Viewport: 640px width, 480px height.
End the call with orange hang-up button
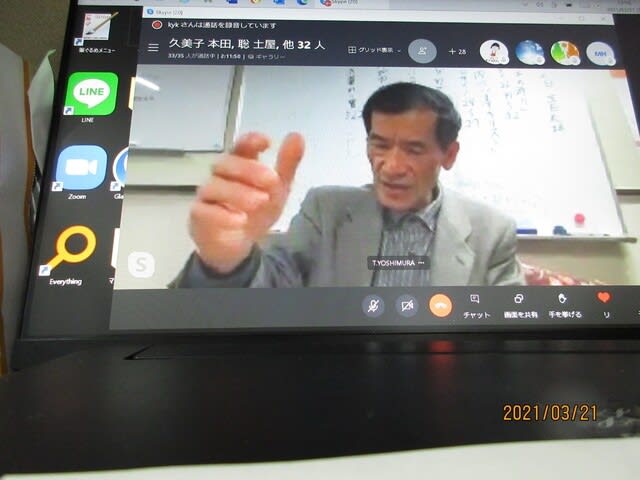tap(440, 306)
